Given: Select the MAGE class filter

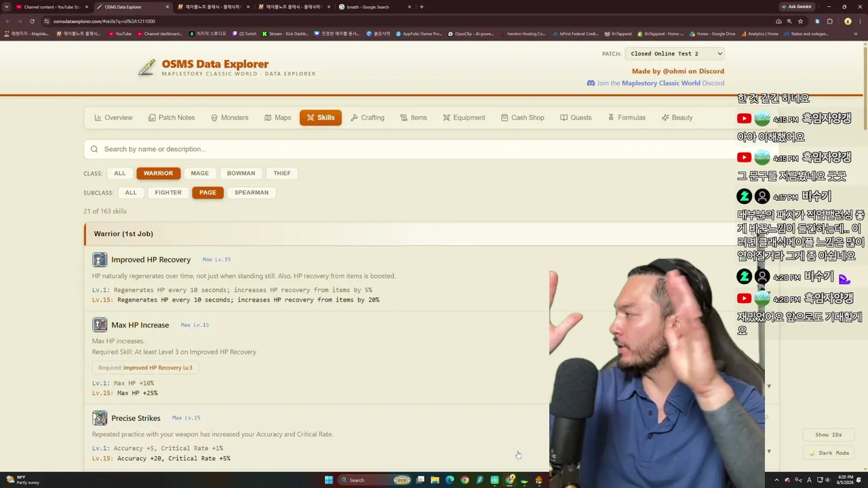Looking at the screenshot, I should click(x=200, y=174).
